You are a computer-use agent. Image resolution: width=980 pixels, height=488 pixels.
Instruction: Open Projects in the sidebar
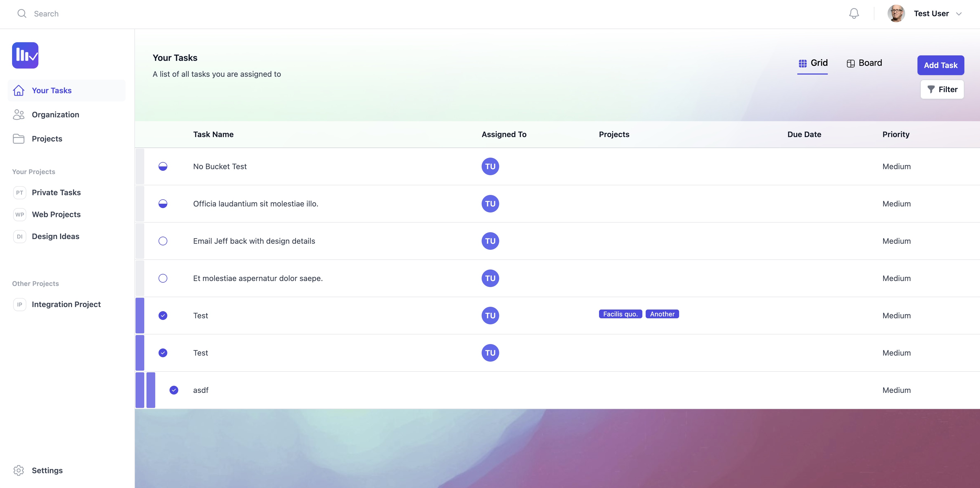(67, 139)
